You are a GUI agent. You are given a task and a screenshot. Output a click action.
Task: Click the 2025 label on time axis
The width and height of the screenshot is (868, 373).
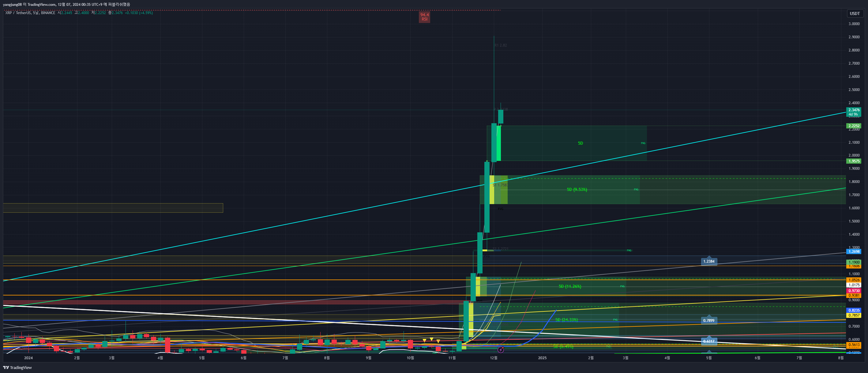(x=542, y=358)
